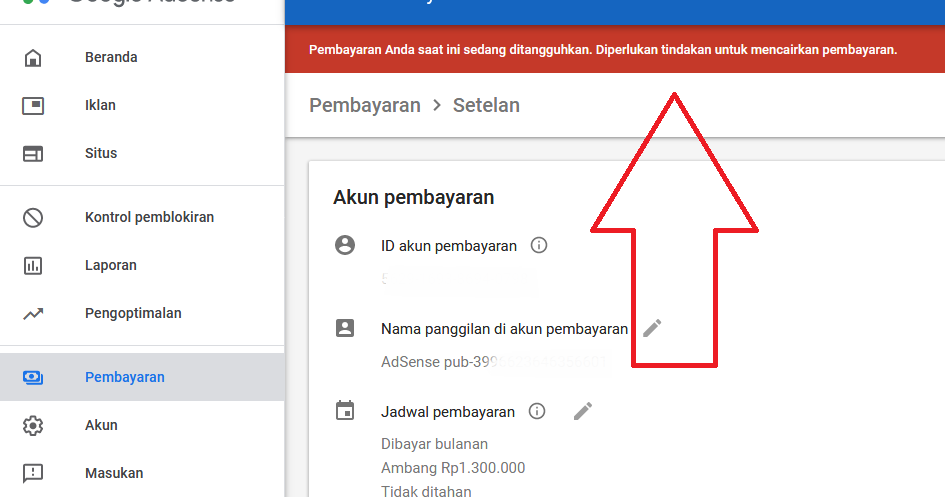Open Laporan in sidebar
The width and height of the screenshot is (945, 497).
pos(142,265)
